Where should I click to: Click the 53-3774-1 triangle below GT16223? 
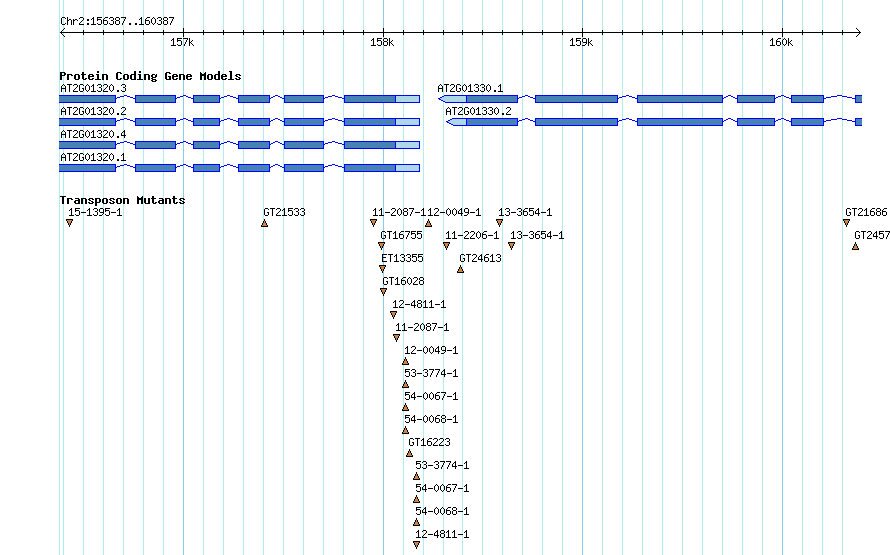point(417,476)
